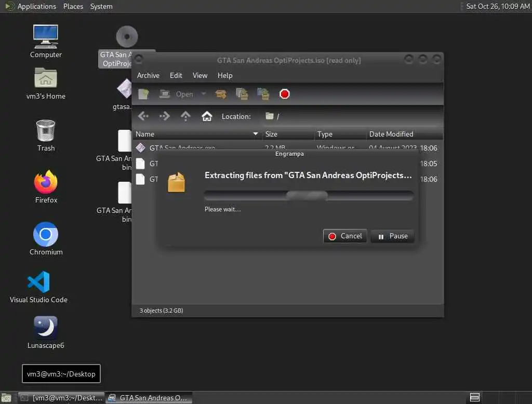
Task: Pause the extraction
Action: [393, 236]
